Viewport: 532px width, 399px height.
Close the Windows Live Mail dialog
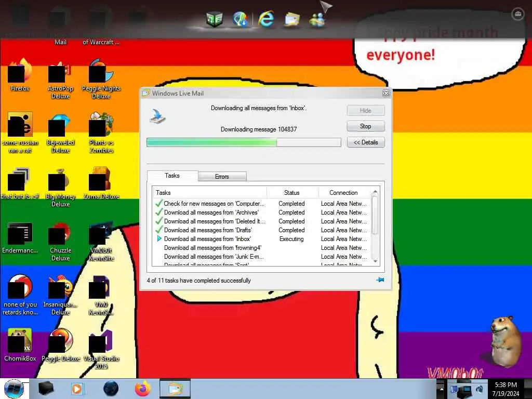(386, 94)
